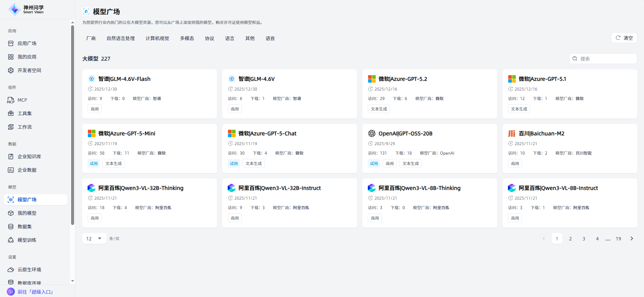This screenshot has height=297, width=644.
Task: Open 模型训练 via its sidebar icon
Action: point(11,240)
